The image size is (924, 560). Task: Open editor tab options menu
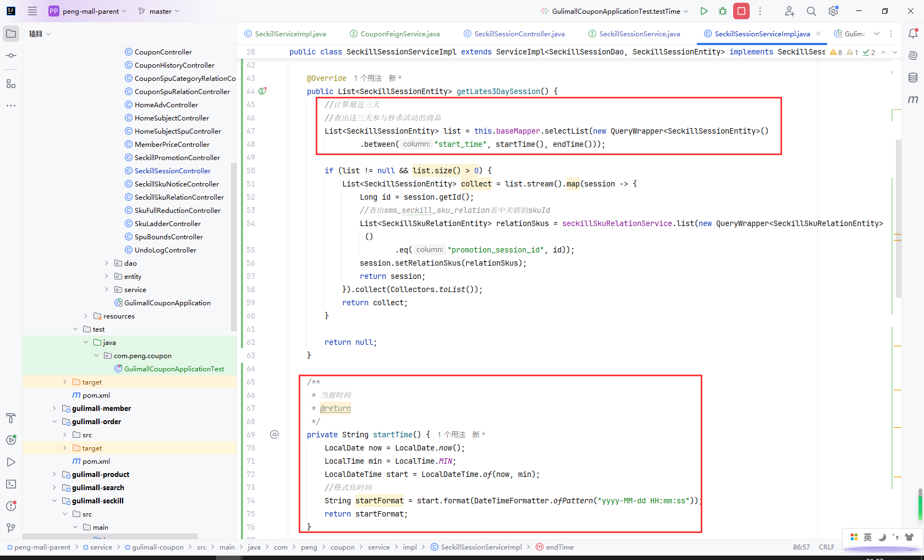892,34
